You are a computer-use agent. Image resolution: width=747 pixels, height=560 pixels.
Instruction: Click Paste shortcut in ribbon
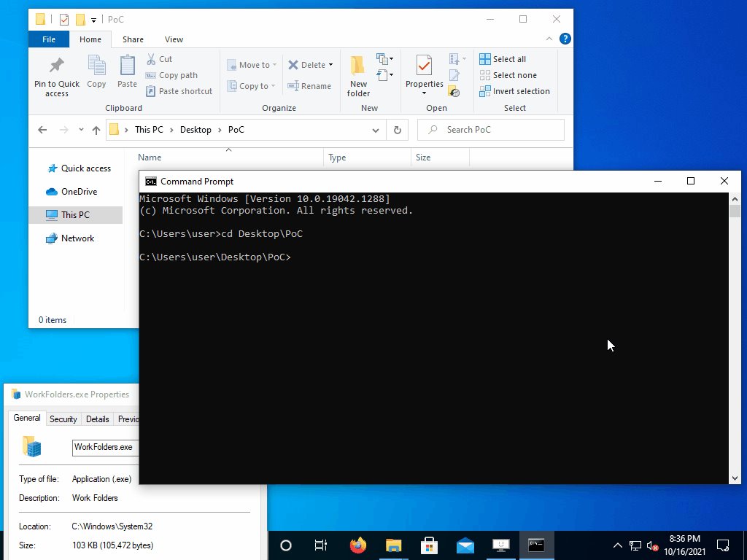click(x=179, y=91)
